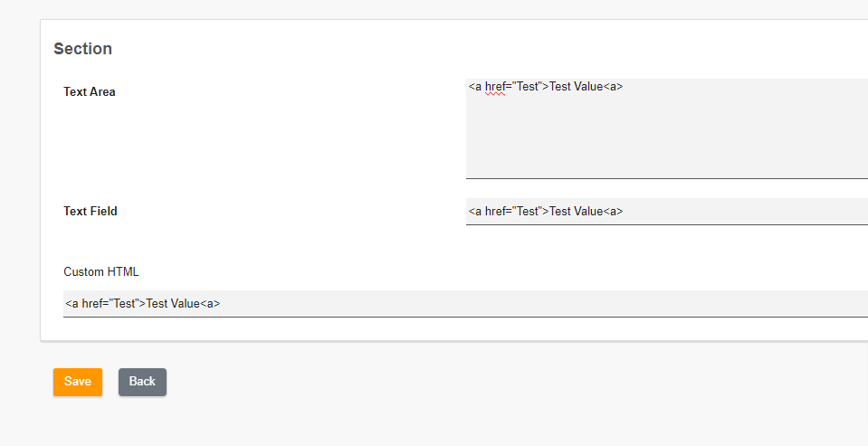
Task: Click the quoted "Test" value in Text Field
Action: 527,212
